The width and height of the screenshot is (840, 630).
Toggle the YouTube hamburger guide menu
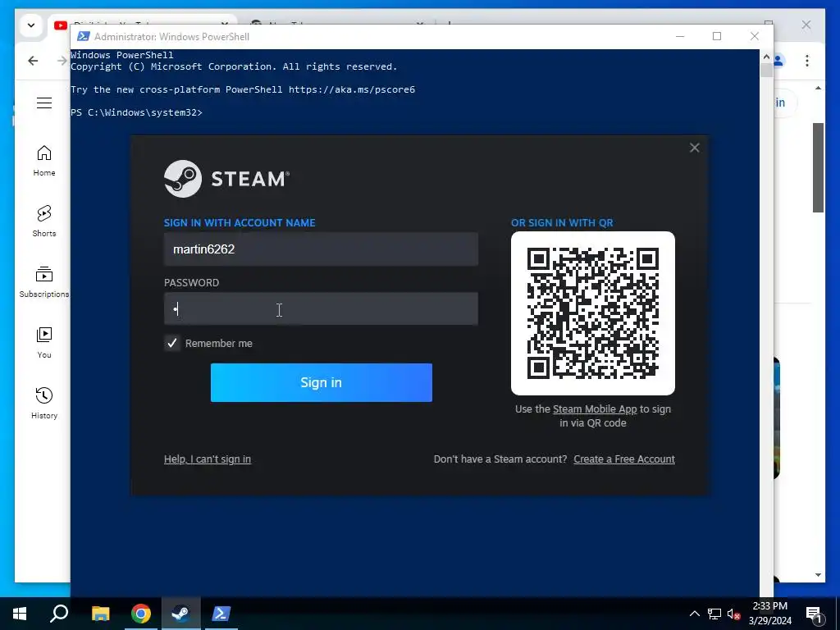click(44, 103)
